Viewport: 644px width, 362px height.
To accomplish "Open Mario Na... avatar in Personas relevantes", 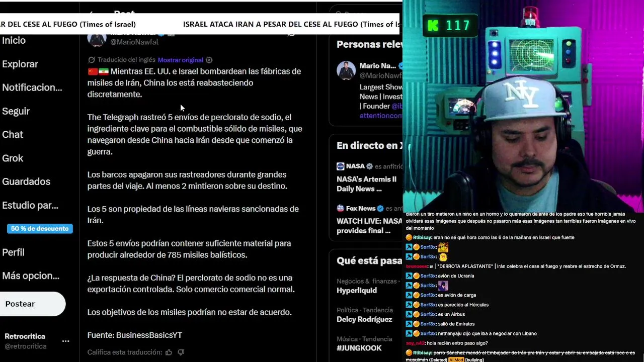I will tap(346, 71).
